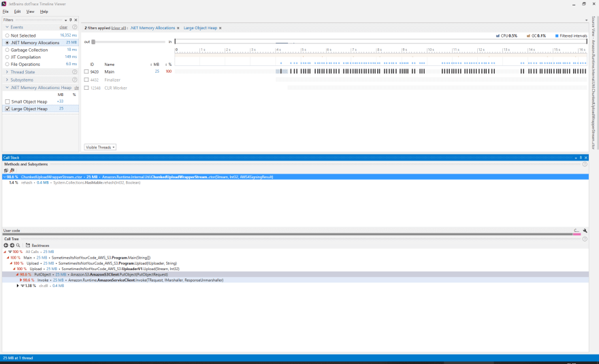This screenshot has width=599, height=364.
Task: Click the .NET Memory Allocations applied-filter link
Action: tap(152, 28)
